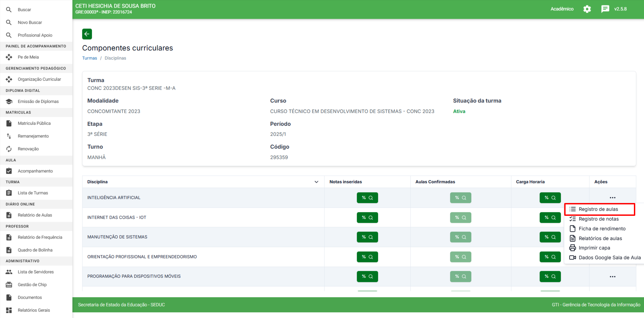Click the Turmas breadcrumb link
Screen dimensions: 644x318
click(90, 58)
